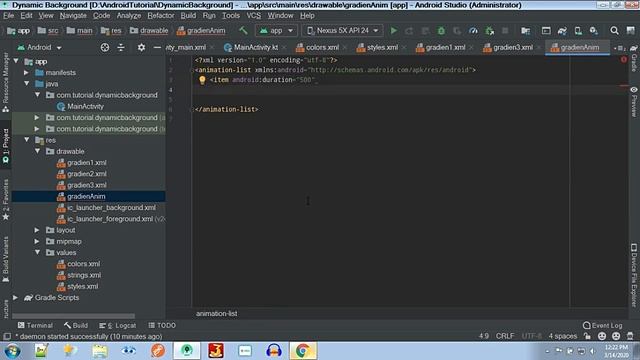Screen dimensions: 640x360
Task: Toggle the Gradle panel on right edge
Action: coord(634,58)
